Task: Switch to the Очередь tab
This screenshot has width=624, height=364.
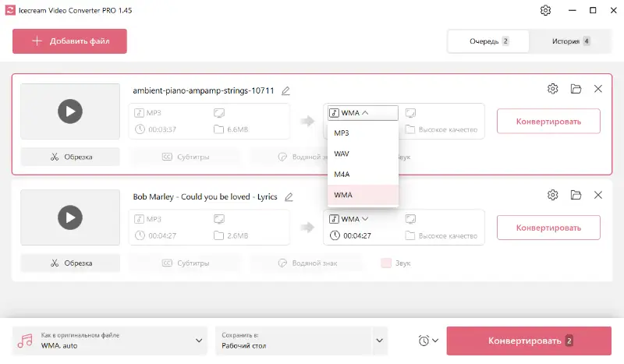Action: pyautogui.click(x=488, y=41)
